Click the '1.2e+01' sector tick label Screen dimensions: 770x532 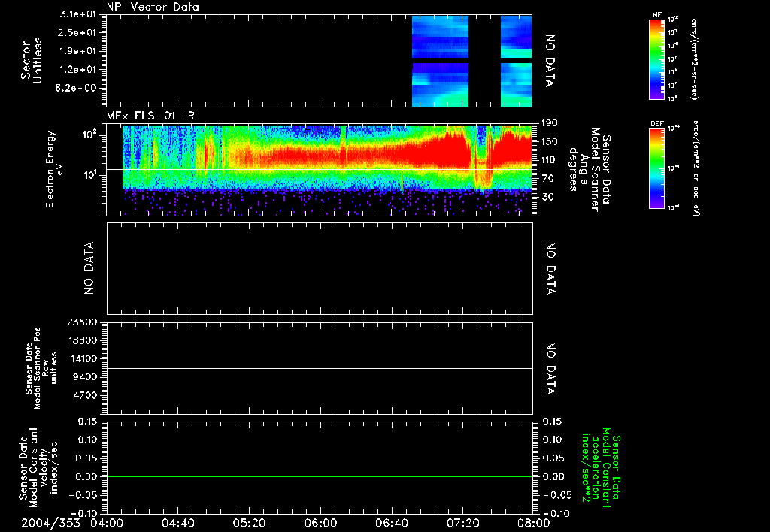tap(78, 70)
